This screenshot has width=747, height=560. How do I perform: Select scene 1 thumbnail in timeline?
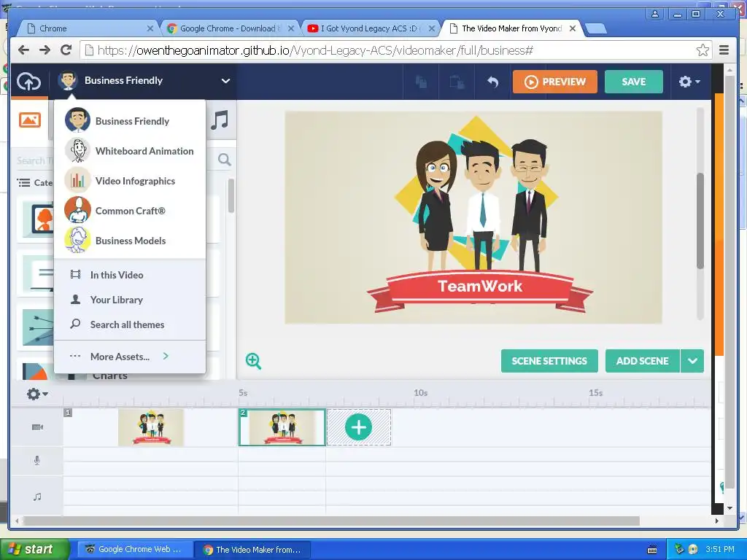point(151,427)
